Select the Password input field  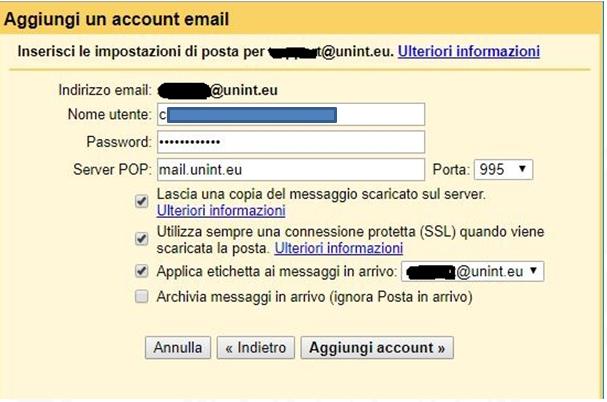pos(291,142)
